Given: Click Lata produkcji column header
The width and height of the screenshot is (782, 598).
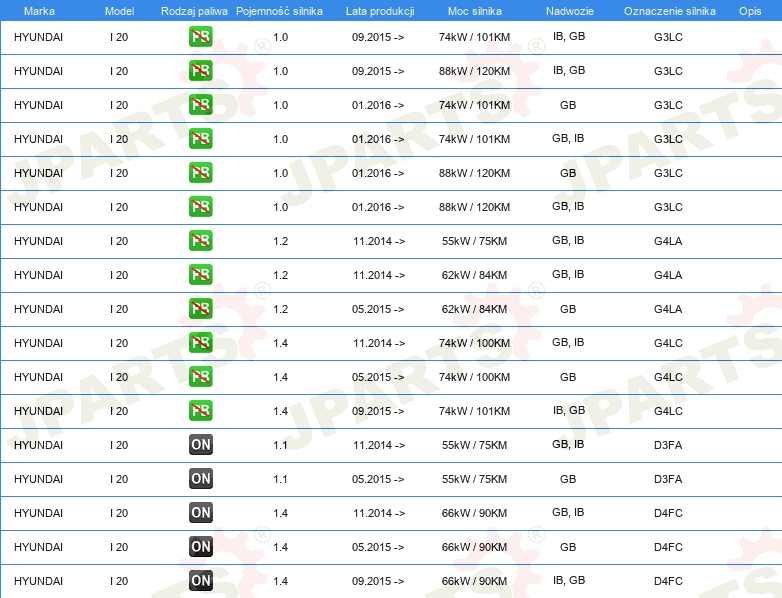Looking at the screenshot, I should pos(380,11).
